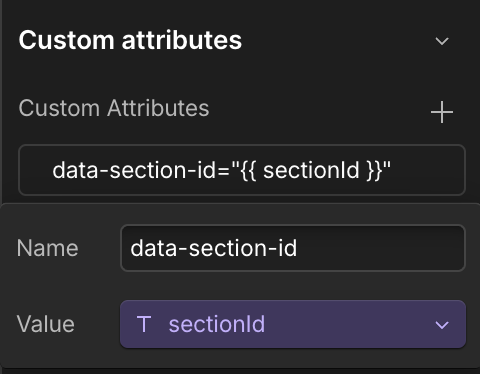Click empty purple area inside Value field

pos(350,324)
